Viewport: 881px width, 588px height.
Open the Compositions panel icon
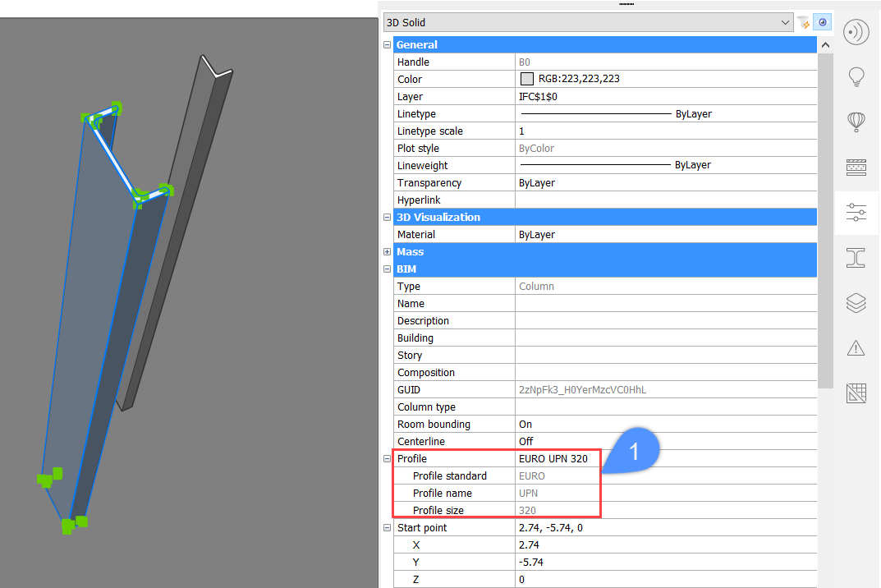[x=856, y=168]
